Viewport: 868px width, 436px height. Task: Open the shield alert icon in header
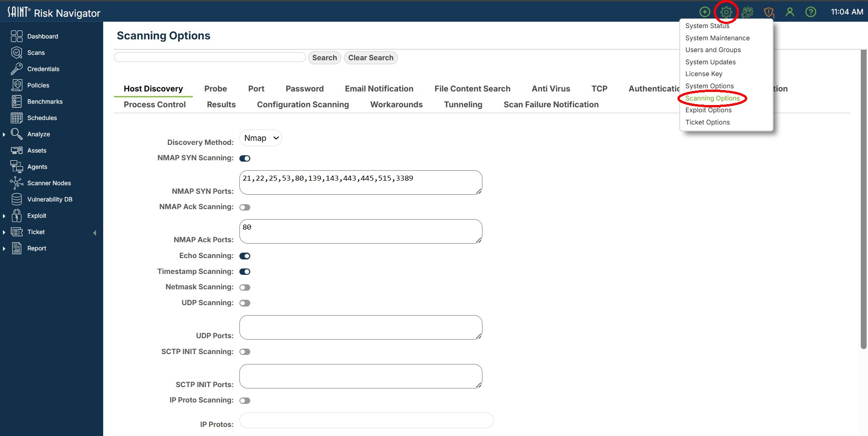[x=768, y=12]
